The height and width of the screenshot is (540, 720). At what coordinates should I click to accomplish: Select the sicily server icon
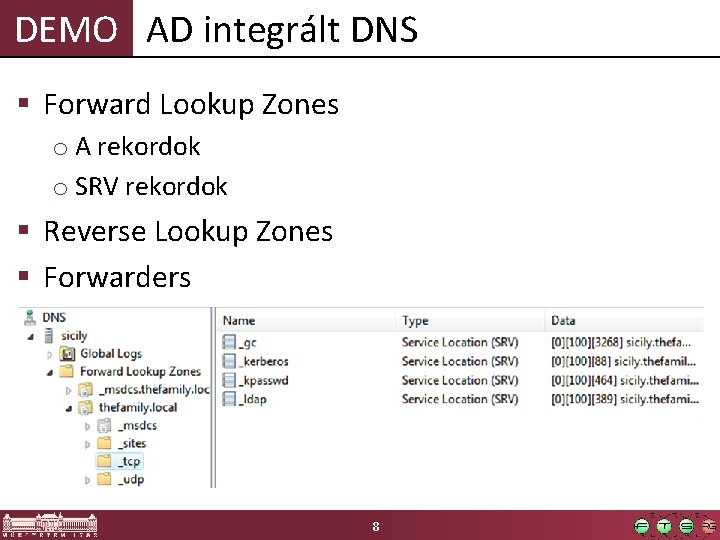pos(49,336)
